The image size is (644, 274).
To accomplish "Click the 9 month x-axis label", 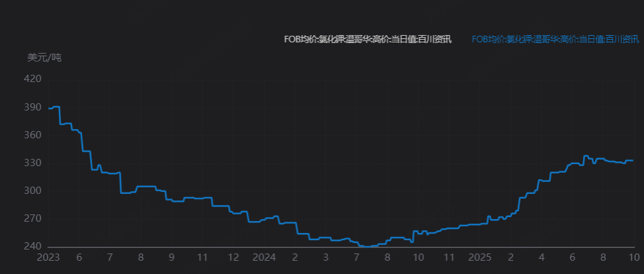I will 172,258.
